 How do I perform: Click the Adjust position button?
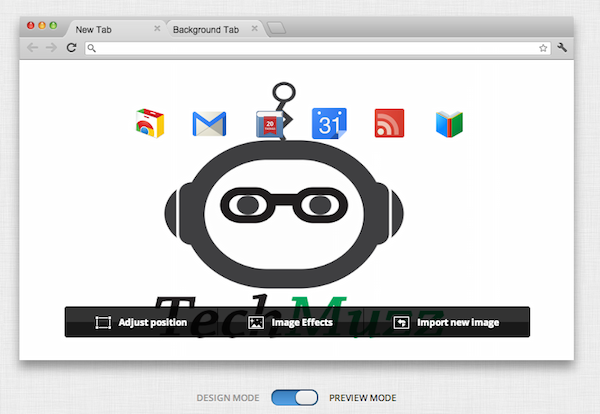click(x=141, y=322)
